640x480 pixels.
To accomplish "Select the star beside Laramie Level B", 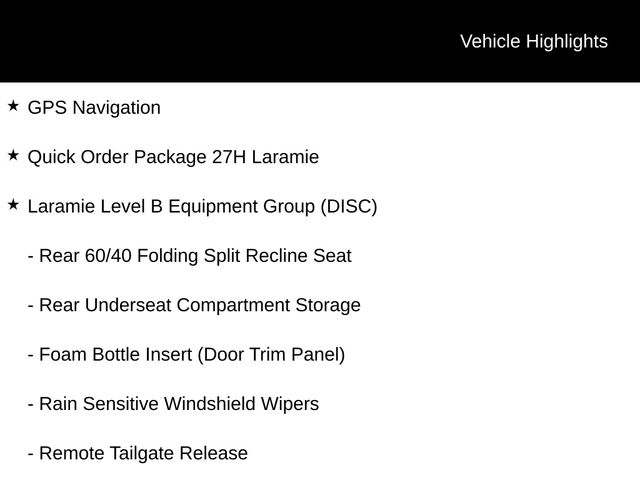I will [x=13, y=204].
